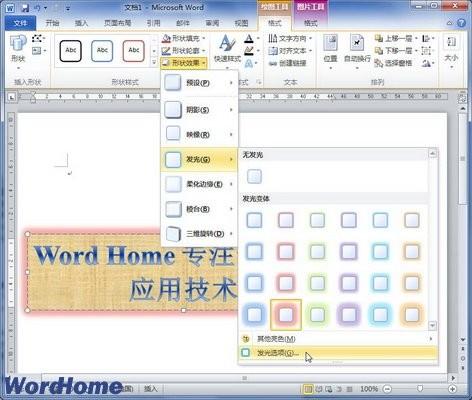This screenshot has height=400, width=472.
Task: Open the 引用 ribbon tab
Action: (x=153, y=23)
